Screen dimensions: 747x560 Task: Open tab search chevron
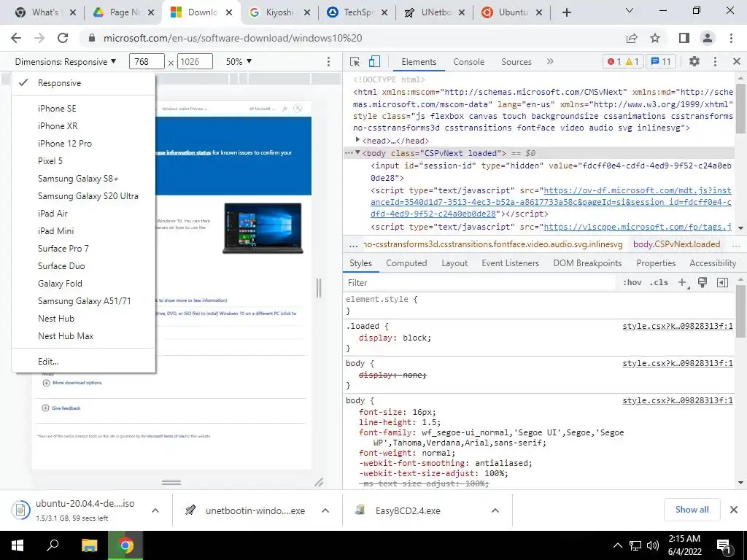pos(630,10)
